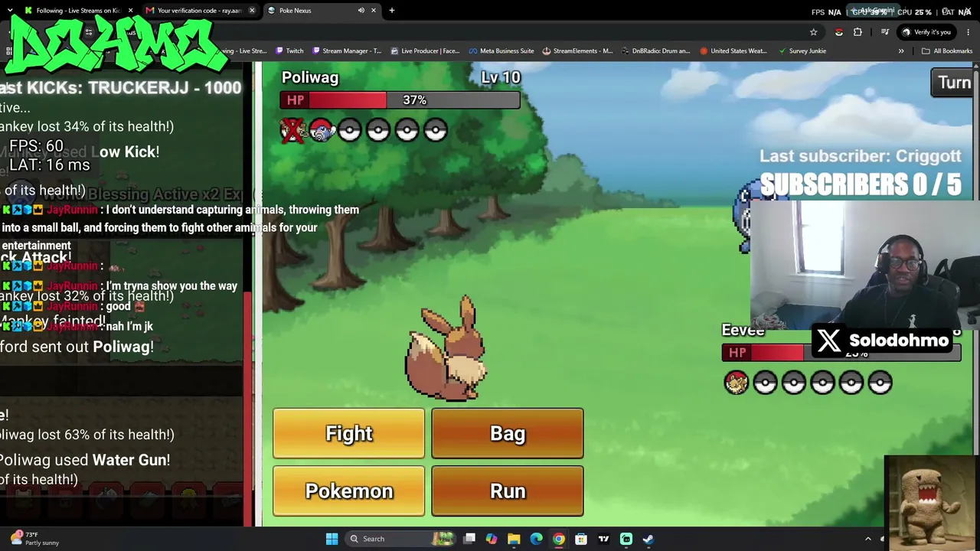This screenshot has height=551, width=980.
Task: Open a new browser tab
Action: pyautogui.click(x=392, y=11)
